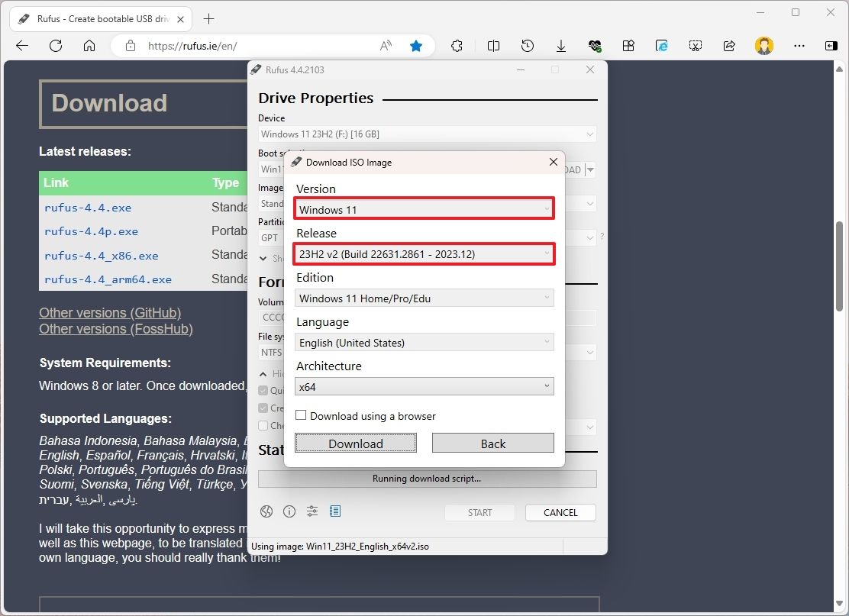Viewport: 849px width, 616px height.
Task: Open the Release dropdown showing 23H2 v2
Action: click(x=424, y=253)
